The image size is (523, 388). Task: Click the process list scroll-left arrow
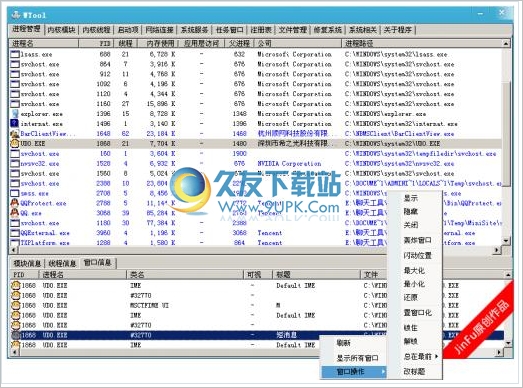click(14, 250)
